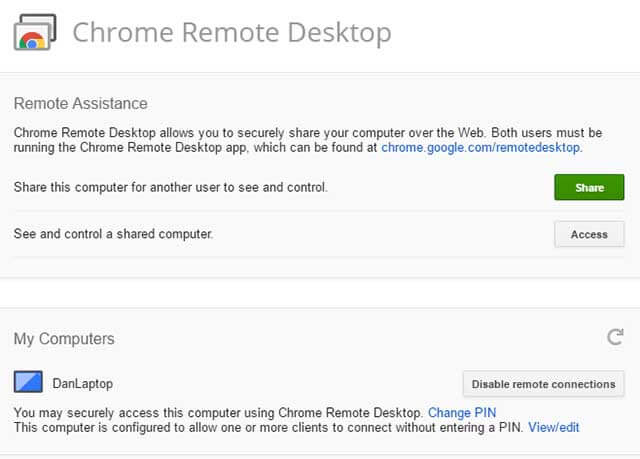Image resolution: width=640 pixels, height=459 pixels.
Task: Click 'You may securely access this computer' text
Action: pyautogui.click(x=218, y=413)
